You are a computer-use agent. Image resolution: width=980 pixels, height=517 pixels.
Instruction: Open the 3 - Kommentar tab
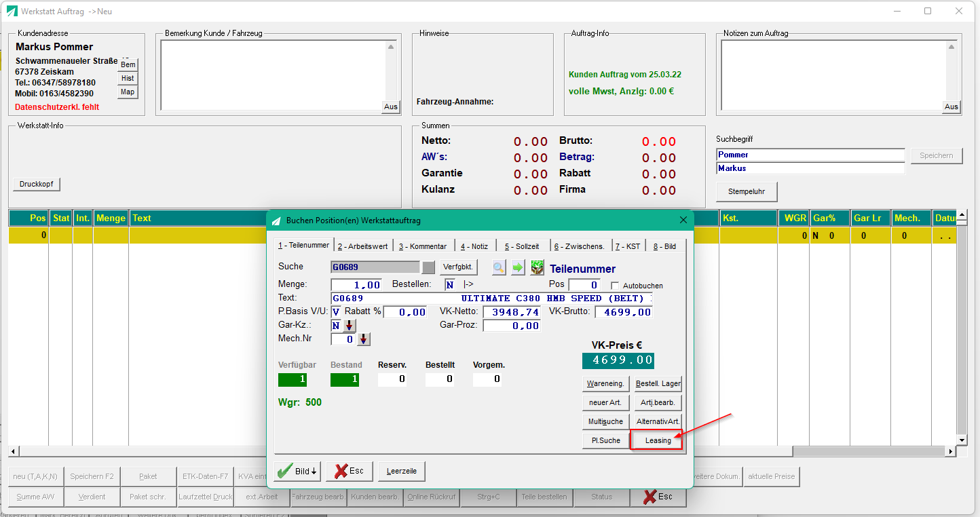tap(423, 246)
